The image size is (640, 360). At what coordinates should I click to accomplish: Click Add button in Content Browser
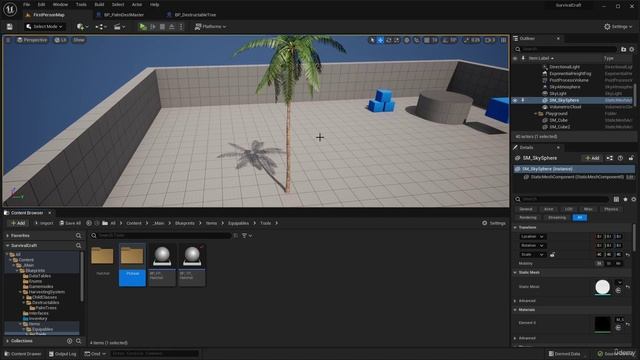point(18,223)
